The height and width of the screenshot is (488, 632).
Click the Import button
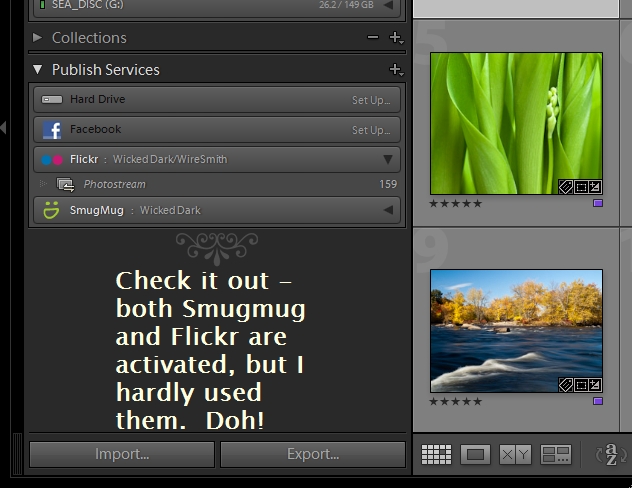[x=122, y=454]
